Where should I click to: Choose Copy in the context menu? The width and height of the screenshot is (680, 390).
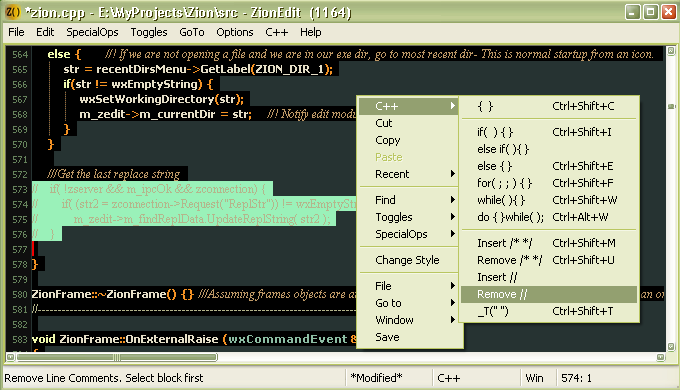pyautogui.click(x=409, y=140)
